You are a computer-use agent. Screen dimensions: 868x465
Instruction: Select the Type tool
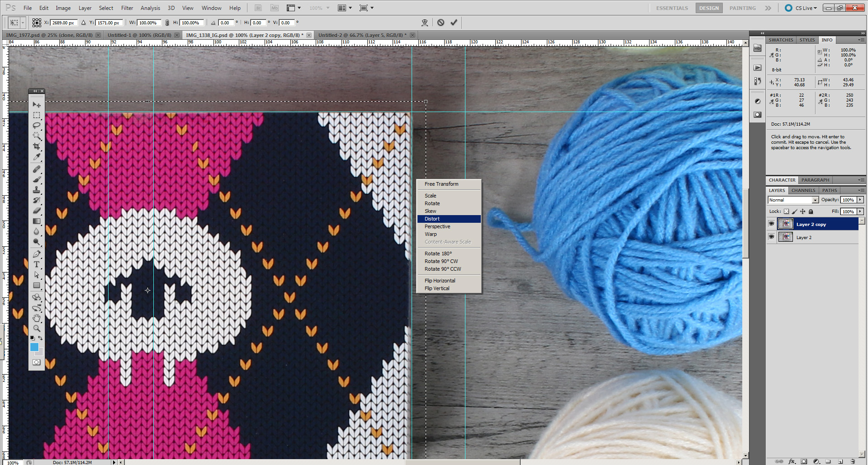point(37,264)
